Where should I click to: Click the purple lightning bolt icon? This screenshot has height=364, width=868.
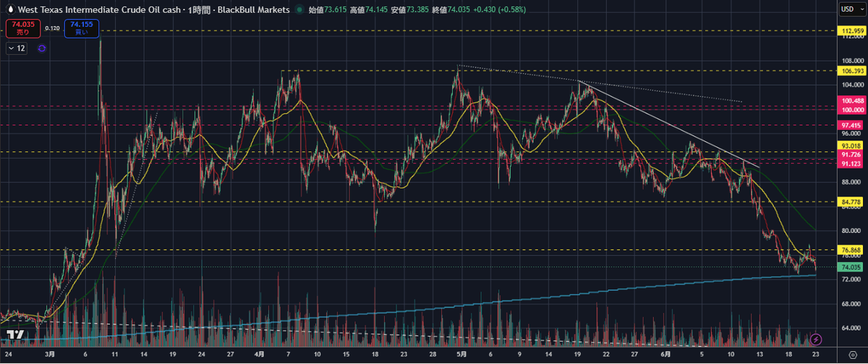pyautogui.click(x=817, y=338)
